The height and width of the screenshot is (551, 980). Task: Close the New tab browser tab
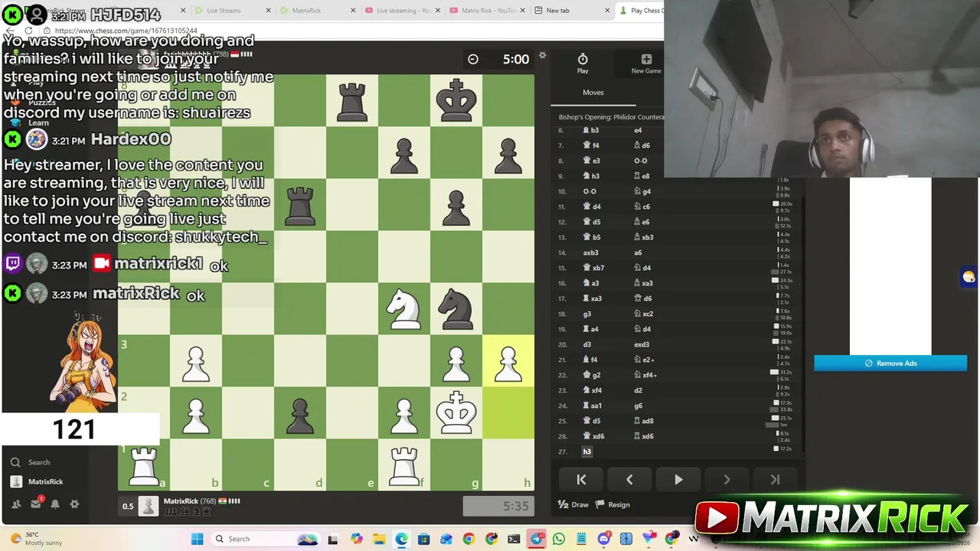pyautogui.click(x=607, y=11)
